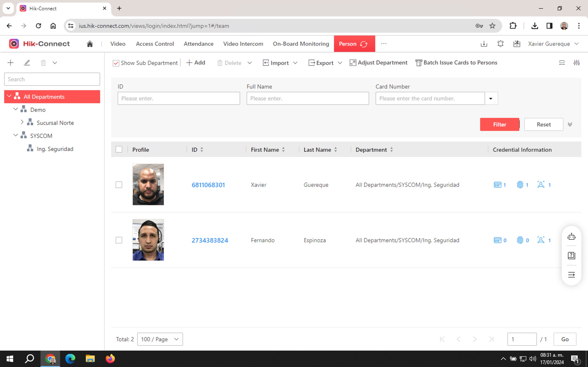This screenshot has width=588, height=367.
Task: Open person ID 6811068301 link
Action: pyautogui.click(x=208, y=185)
